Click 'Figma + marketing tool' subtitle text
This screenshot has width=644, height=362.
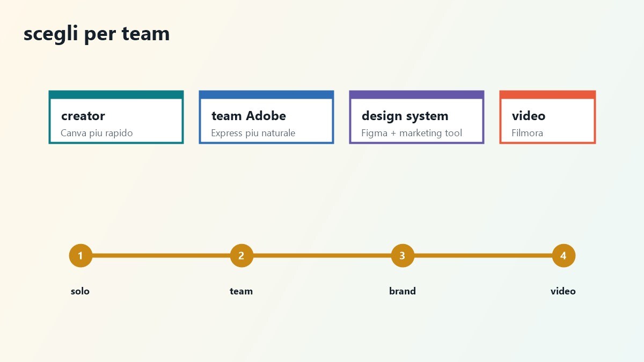(412, 133)
